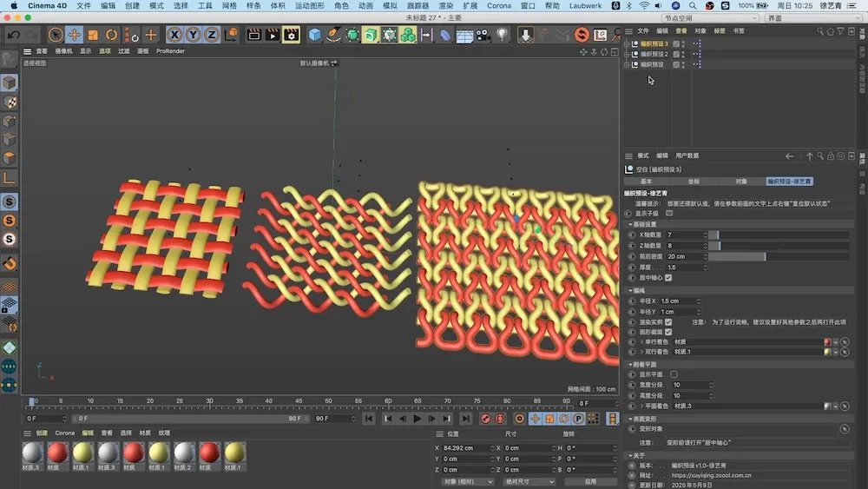Add a cube primitive object
868x489 pixels.
(x=314, y=35)
